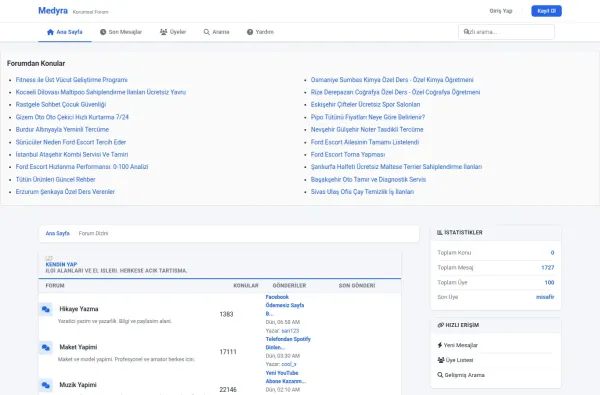Click the chat icon beside Muzik Yapimi
The image size is (600, 395).
click(x=46, y=385)
